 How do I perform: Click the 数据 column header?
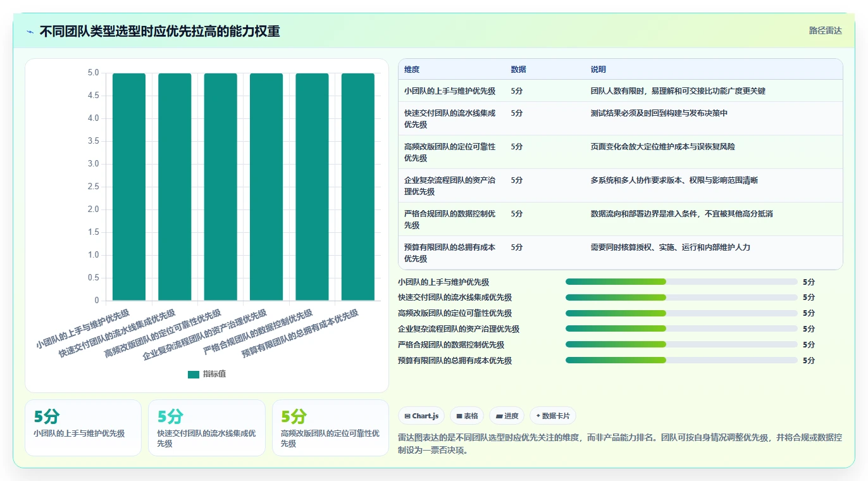pos(519,70)
